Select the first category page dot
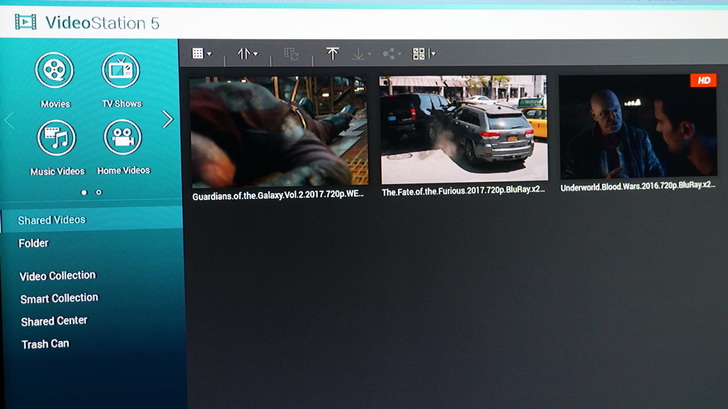Image resolution: width=728 pixels, height=409 pixels. pyautogui.click(x=84, y=192)
